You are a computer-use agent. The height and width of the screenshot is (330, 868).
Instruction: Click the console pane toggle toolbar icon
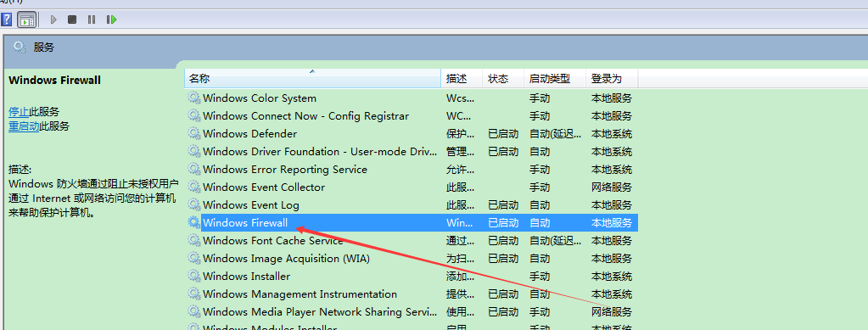pyautogui.click(x=26, y=20)
